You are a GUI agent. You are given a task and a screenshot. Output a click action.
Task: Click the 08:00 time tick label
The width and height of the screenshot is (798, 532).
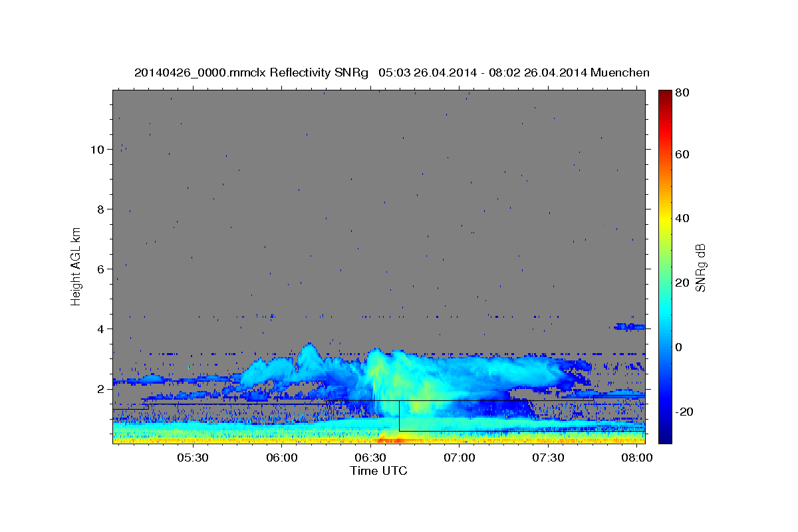coord(636,458)
